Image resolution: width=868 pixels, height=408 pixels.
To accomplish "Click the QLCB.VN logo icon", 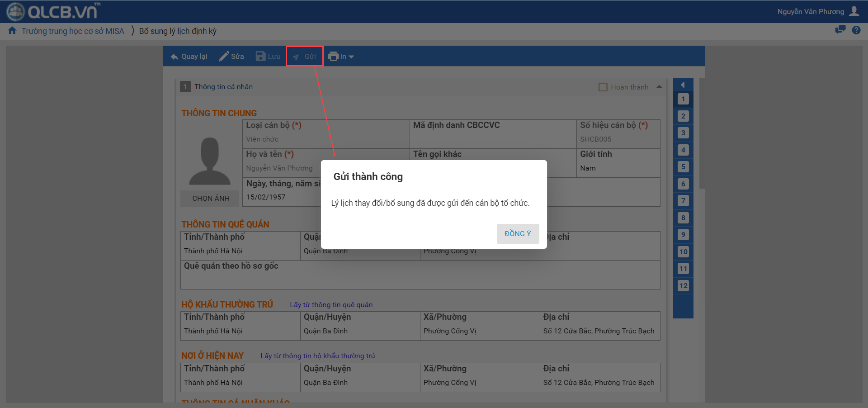I will click(15, 12).
